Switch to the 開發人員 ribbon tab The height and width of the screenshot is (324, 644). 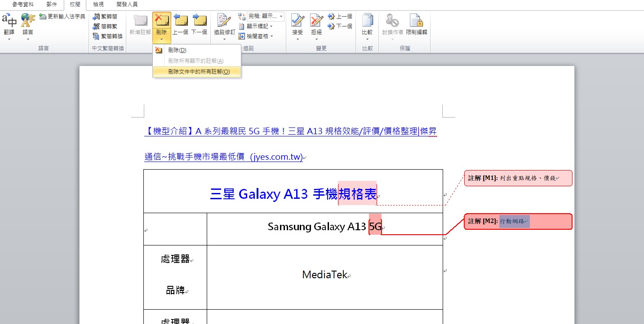tap(127, 4)
